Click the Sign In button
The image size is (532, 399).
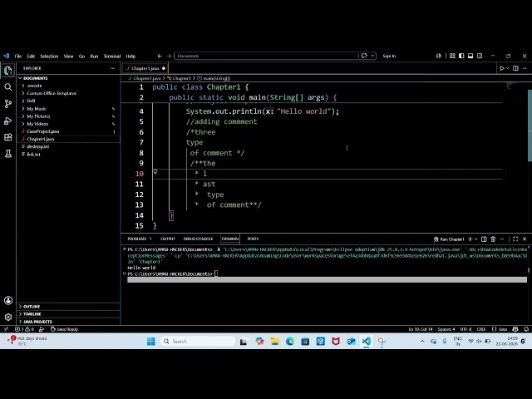389,56
